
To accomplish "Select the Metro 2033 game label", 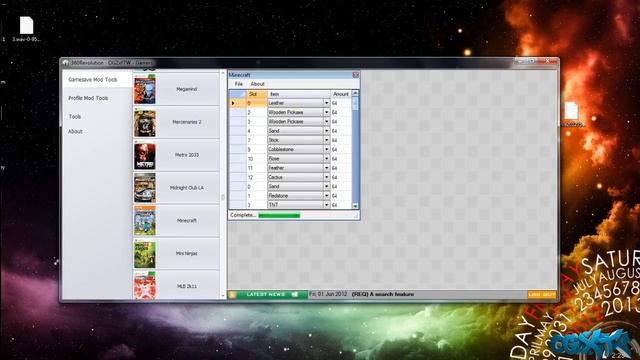I will [x=187, y=155].
